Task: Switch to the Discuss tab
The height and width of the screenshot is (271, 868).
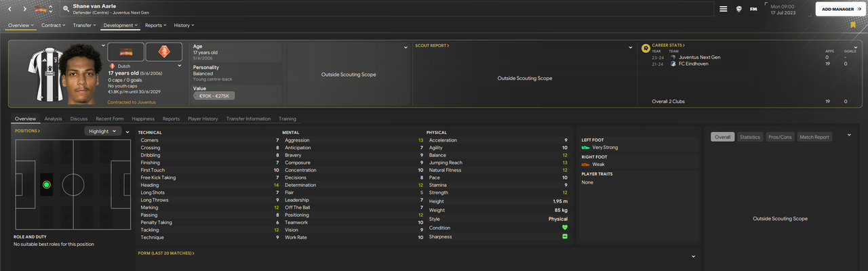Action: tap(79, 119)
